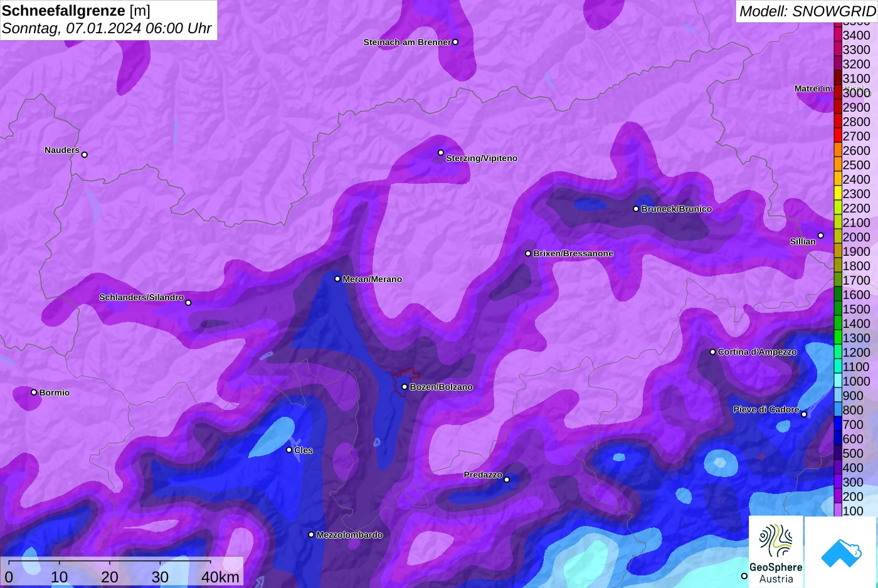Click the Steinach am Brenner location marker
Viewport: 878px width, 588px height.
click(x=455, y=42)
